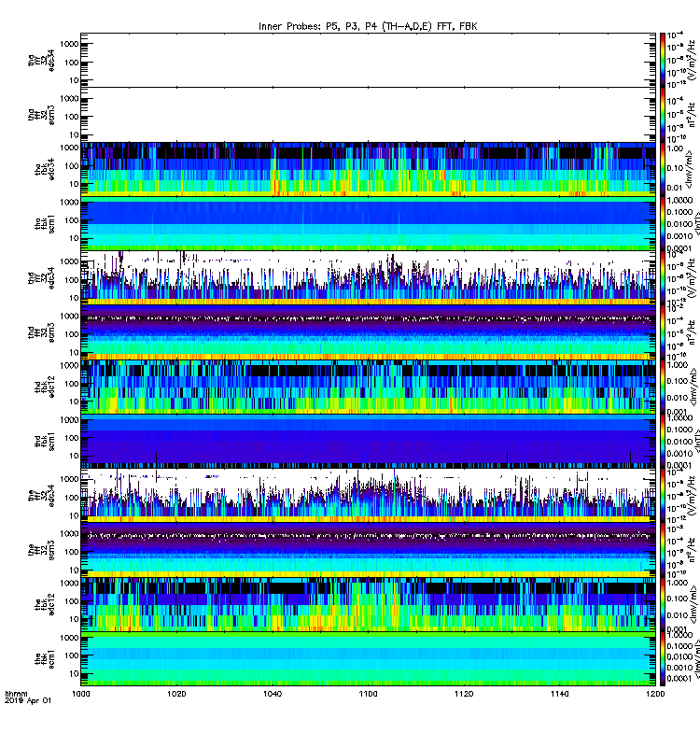The height and width of the screenshot is (747, 700).
Task: Click the 'thd fff 32 scm3' y-axis label
Action: pos(41,332)
